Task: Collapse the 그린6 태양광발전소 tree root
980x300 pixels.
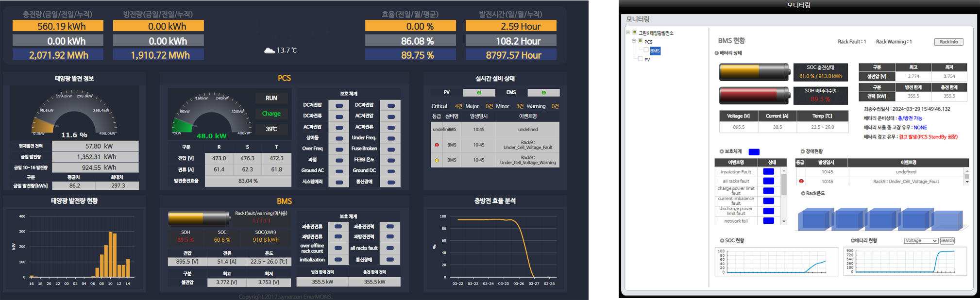Action: pyautogui.click(x=628, y=33)
